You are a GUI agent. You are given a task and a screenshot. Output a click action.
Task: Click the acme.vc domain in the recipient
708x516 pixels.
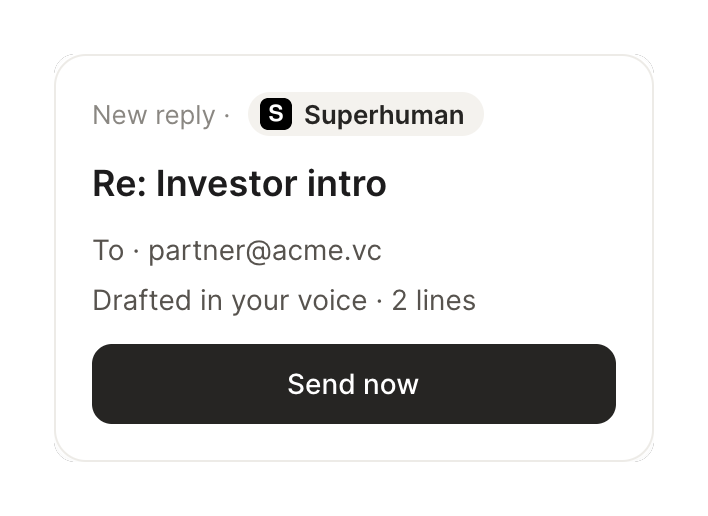[326, 251]
